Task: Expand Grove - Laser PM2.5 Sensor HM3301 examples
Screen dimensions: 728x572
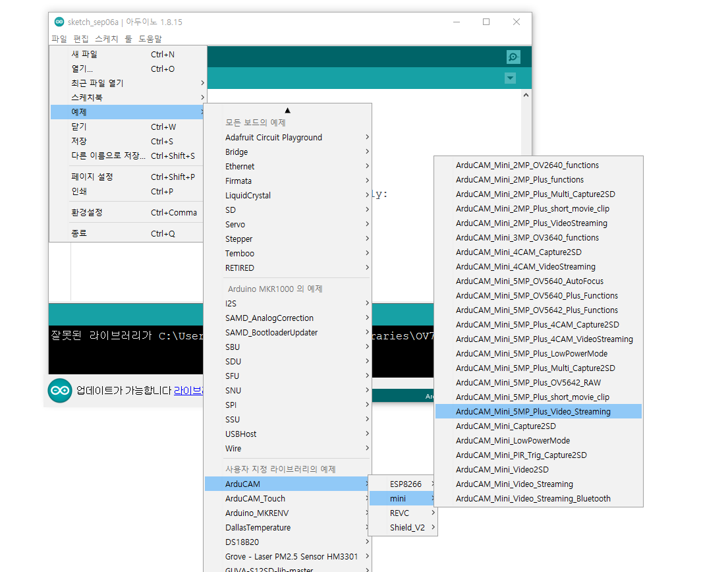Action: (x=288, y=557)
